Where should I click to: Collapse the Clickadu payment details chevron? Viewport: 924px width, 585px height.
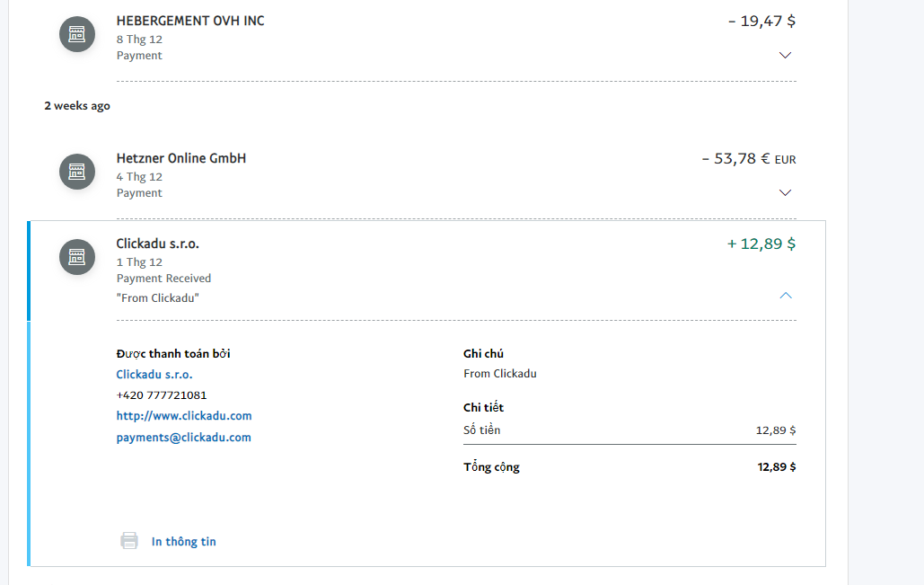click(786, 295)
